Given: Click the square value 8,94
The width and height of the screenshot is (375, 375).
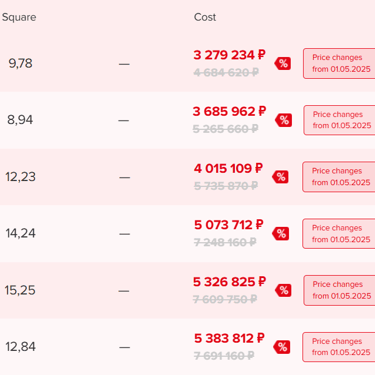Looking at the screenshot, I should click(x=20, y=120).
